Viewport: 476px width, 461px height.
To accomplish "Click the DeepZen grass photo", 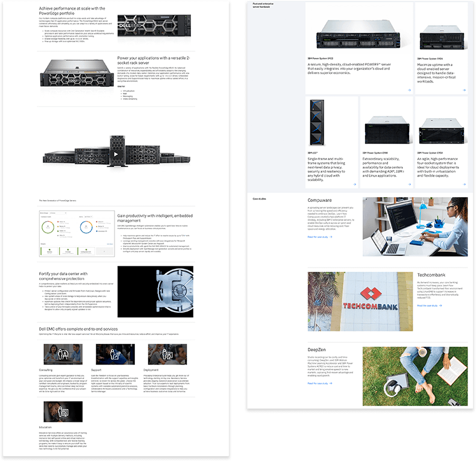I will point(415,376).
